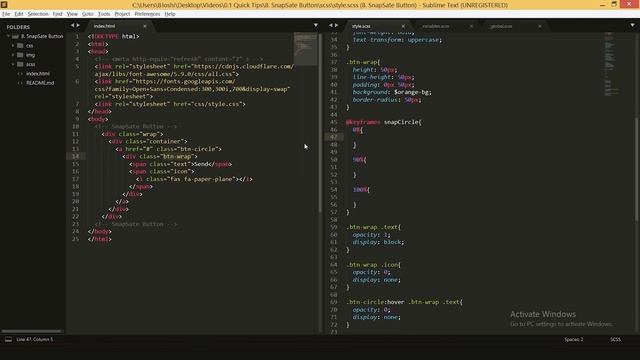The height and width of the screenshot is (360, 640).
Task: Go to next tab in left pane
Action: (78, 25)
